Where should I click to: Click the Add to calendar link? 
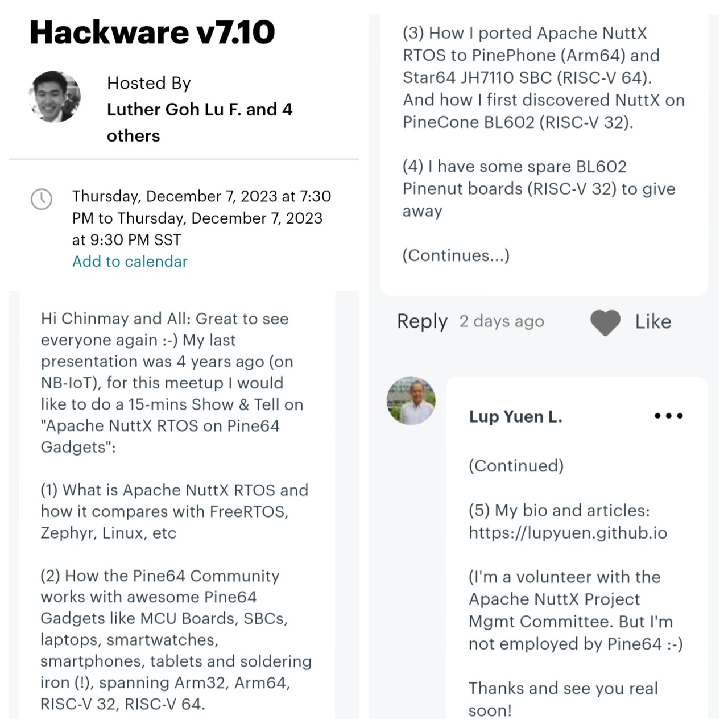click(x=130, y=262)
